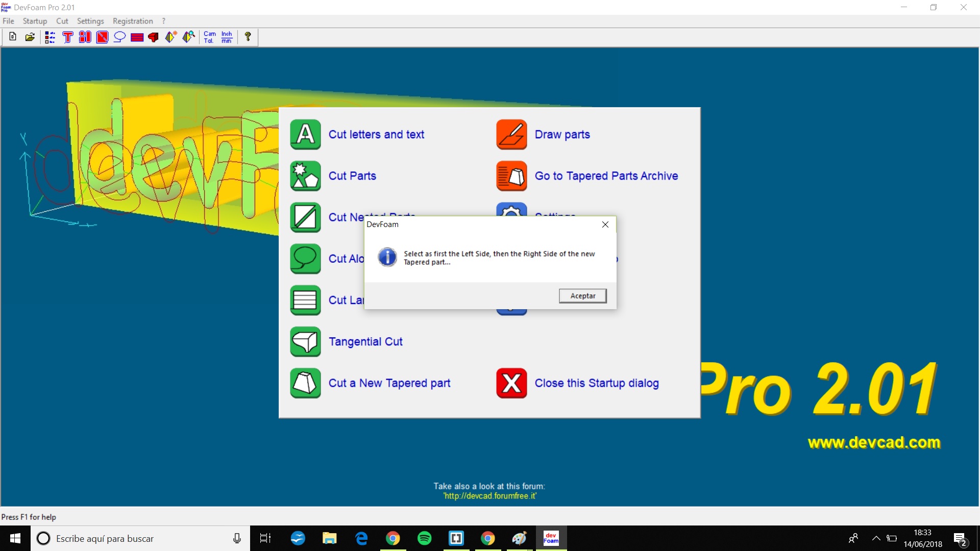Click the lasso cut-along toolbar icon

pyautogui.click(x=119, y=37)
